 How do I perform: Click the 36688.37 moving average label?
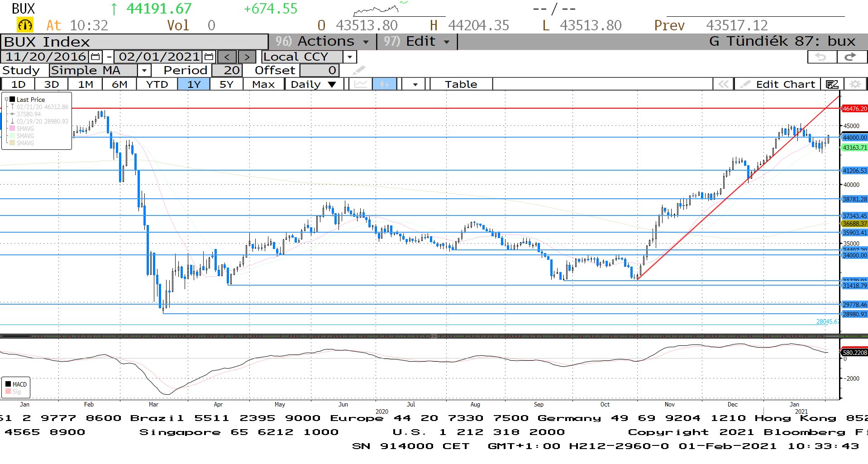tap(854, 224)
